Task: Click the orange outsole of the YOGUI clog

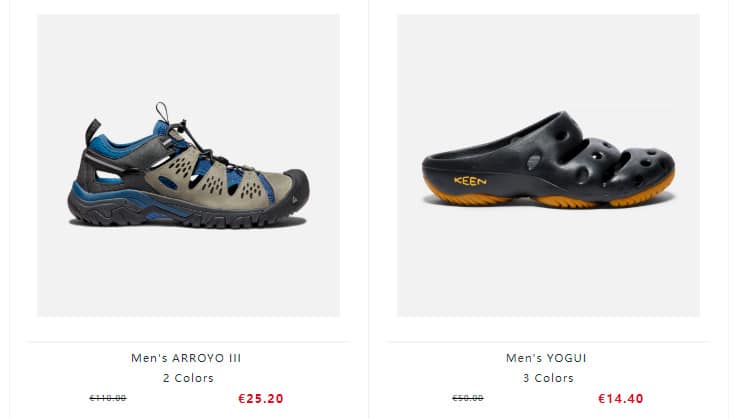Action: click(549, 197)
